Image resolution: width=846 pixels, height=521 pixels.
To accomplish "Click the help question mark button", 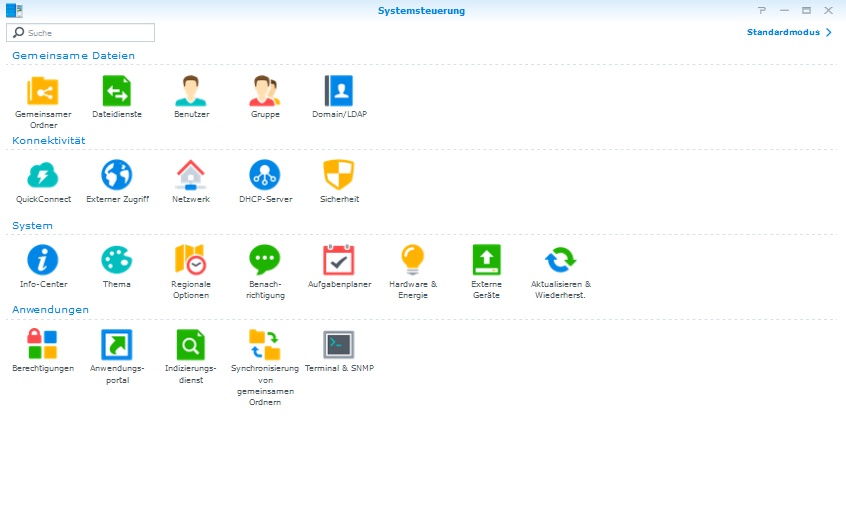I will (762, 10).
